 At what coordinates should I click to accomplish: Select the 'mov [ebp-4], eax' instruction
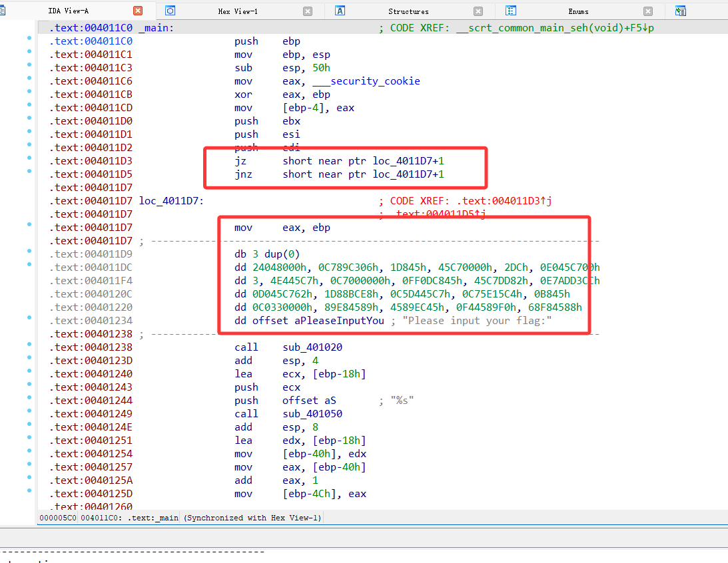[294, 108]
